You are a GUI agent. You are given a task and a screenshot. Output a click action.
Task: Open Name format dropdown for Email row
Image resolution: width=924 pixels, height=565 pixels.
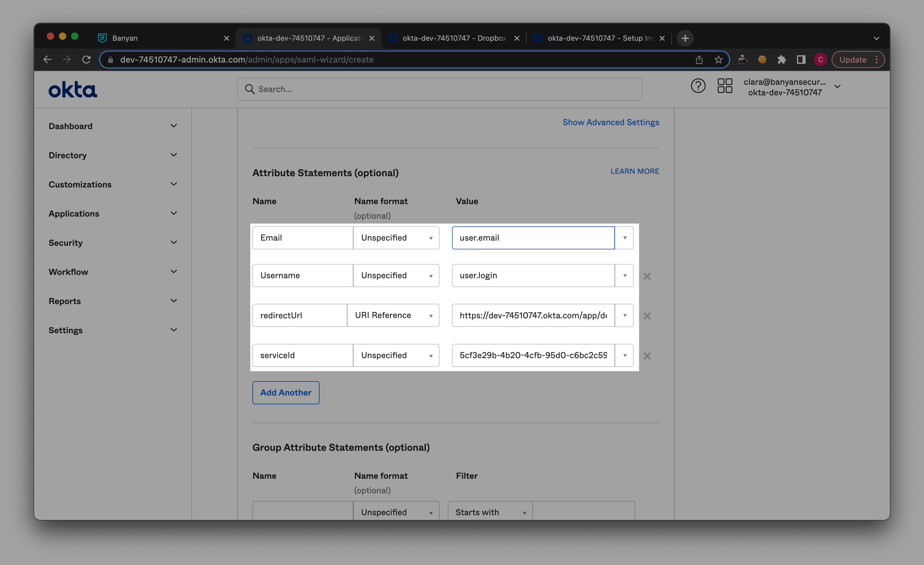pyautogui.click(x=396, y=238)
